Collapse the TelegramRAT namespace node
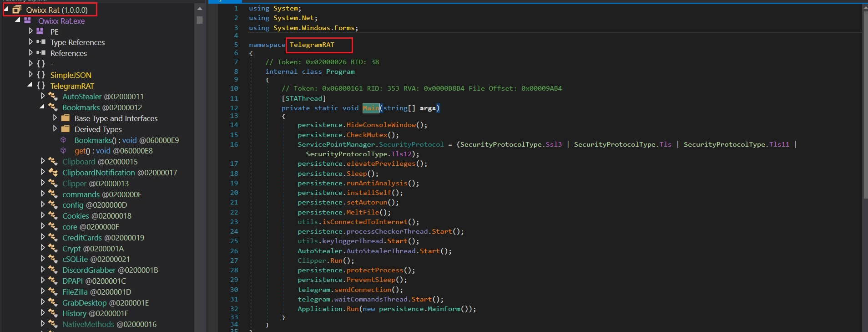This screenshot has height=332, width=868. (x=30, y=85)
